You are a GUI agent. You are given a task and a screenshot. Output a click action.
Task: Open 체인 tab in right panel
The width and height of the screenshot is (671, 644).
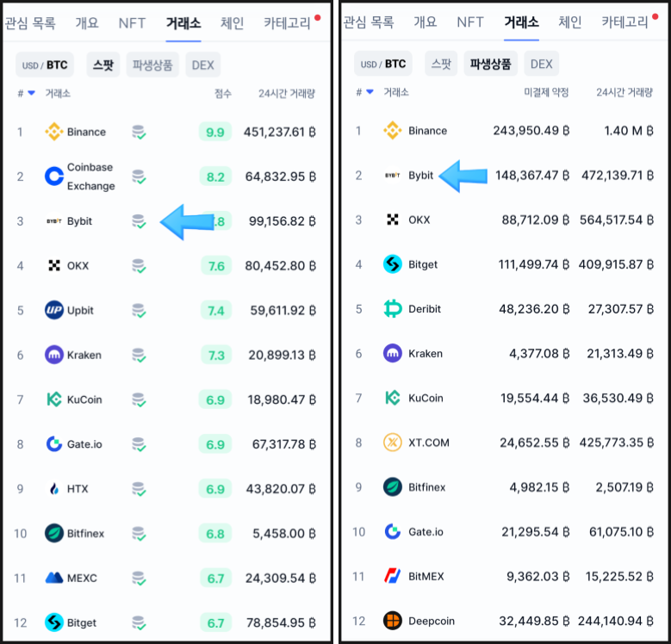coord(570,22)
